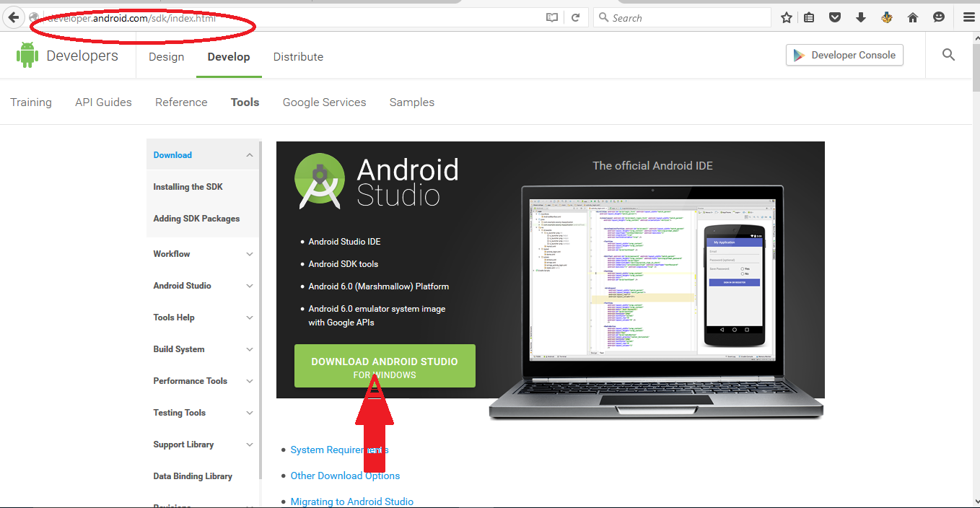
Task: Click the bookmark star icon
Action: 787,18
